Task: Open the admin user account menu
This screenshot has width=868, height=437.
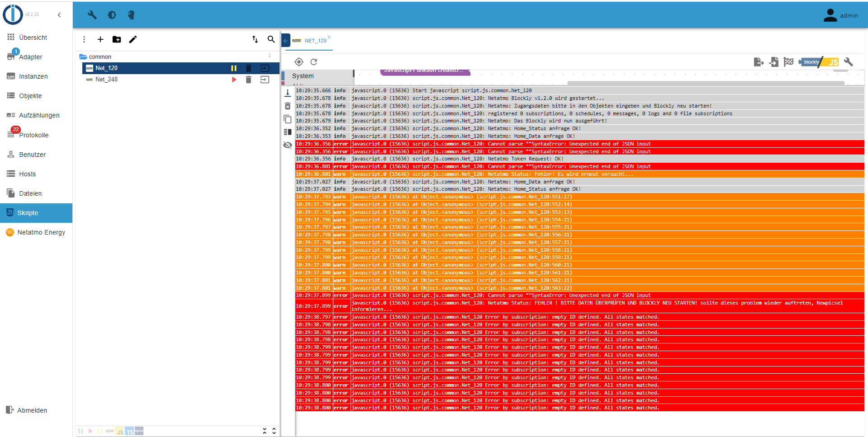Action: click(840, 15)
